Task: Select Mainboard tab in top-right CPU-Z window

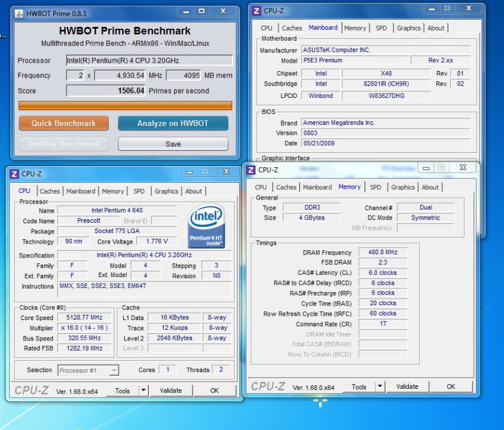Action: [x=323, y=27]
